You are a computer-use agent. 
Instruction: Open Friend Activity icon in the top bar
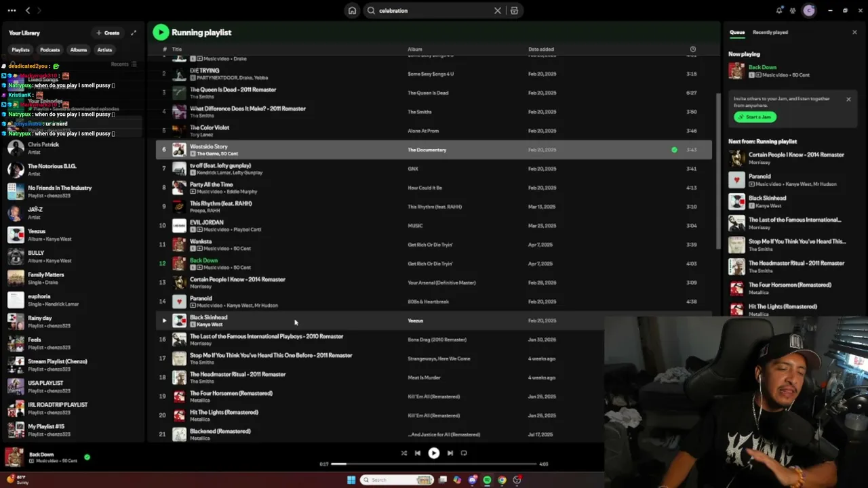coord(793,10)
